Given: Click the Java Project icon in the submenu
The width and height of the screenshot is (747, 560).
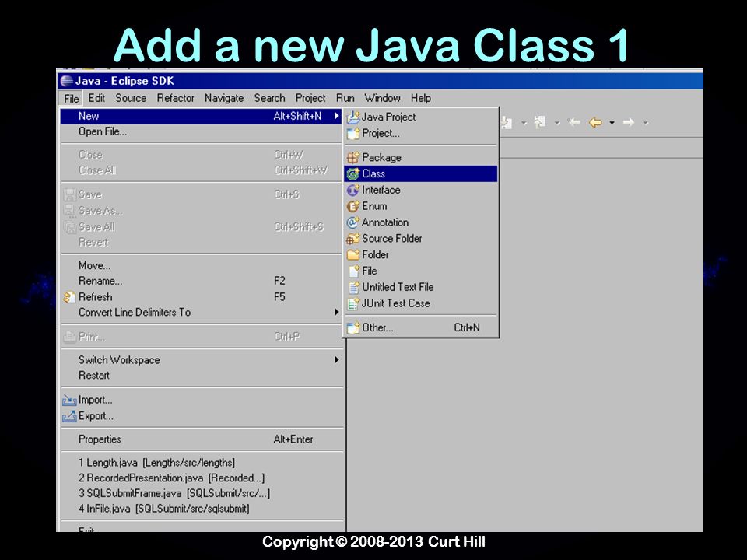Looking at the screenshot, I should (x=353, y=117).
